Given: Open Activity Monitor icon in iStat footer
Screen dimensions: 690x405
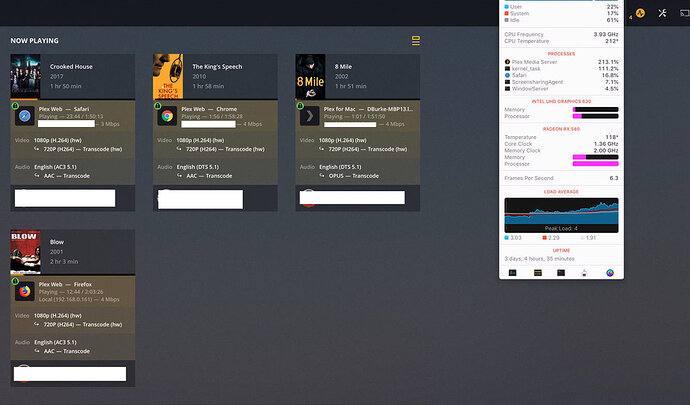Looking at the screenshot, I should coord(513,273).
